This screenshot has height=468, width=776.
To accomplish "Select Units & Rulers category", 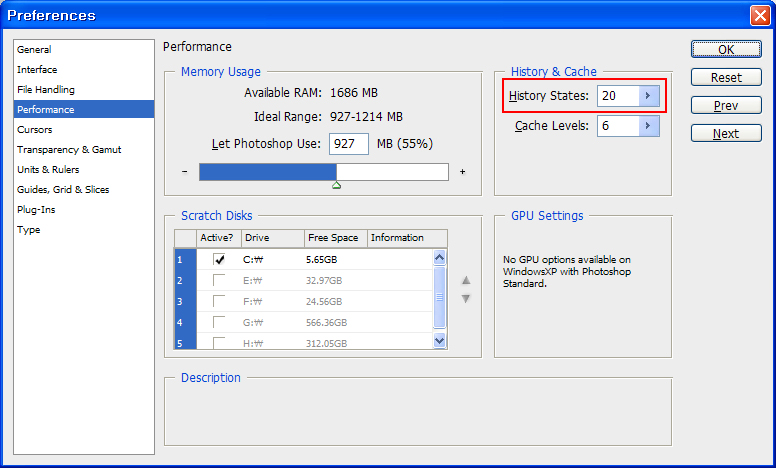I will (x=48, y=169).
